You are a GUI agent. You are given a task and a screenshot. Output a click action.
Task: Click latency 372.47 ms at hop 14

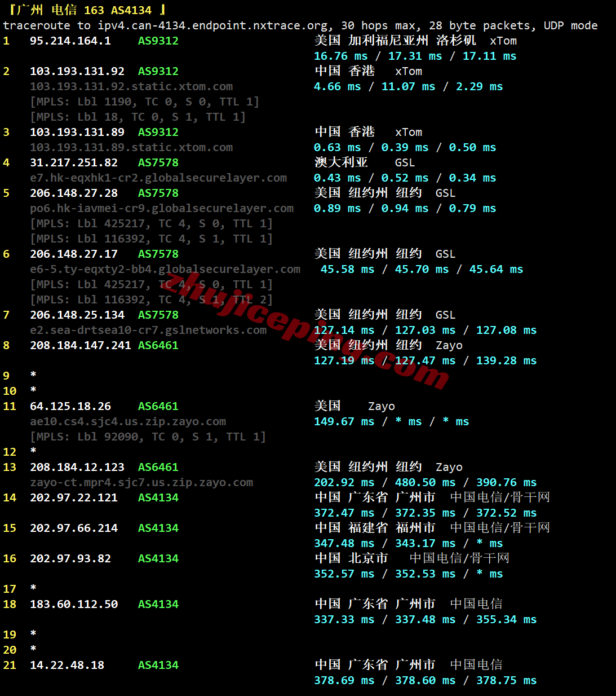344,513
